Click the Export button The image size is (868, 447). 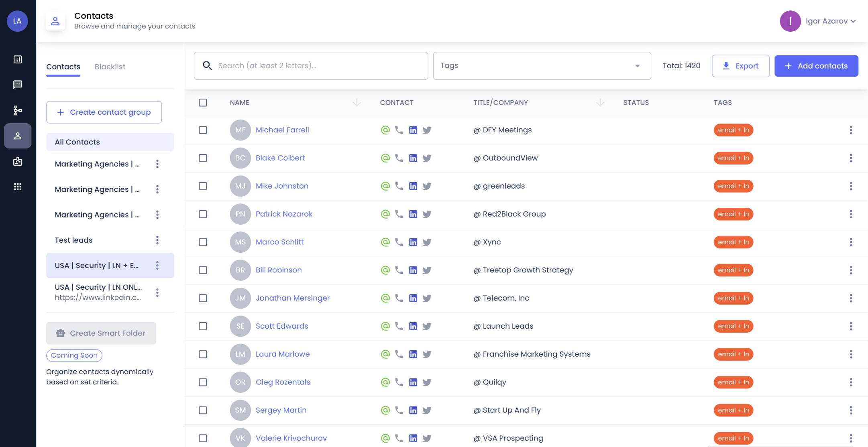click(x=740, y=66)
